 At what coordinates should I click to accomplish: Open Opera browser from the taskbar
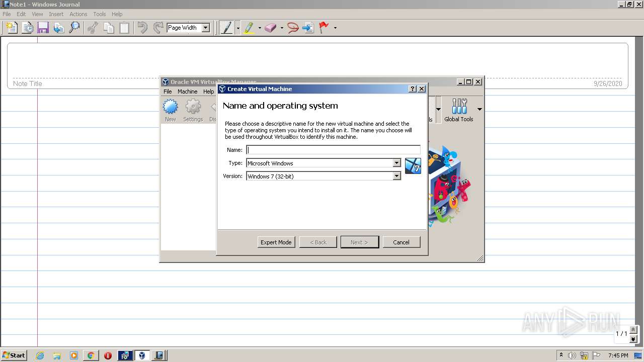click(108, 355)
